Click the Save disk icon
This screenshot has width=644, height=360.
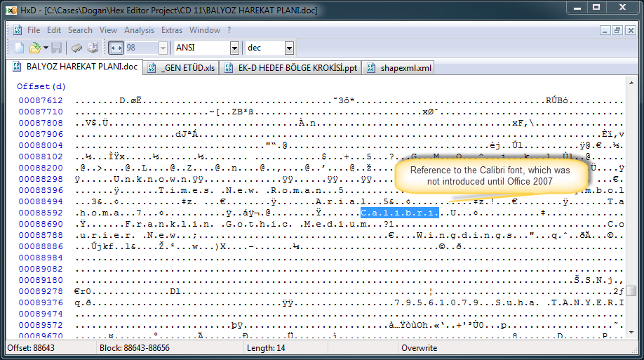[x=57, y=48]
